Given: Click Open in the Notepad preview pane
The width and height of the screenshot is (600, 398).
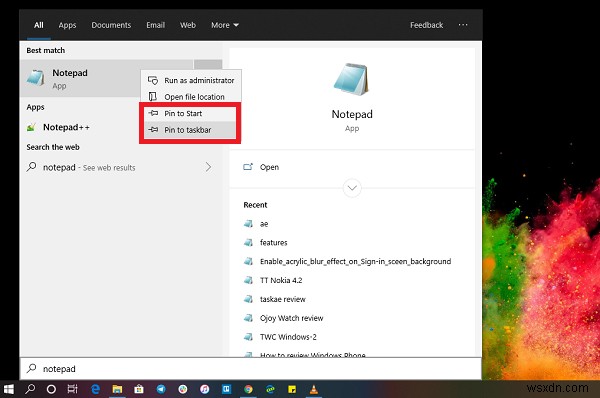Looking at the screenshot, I should [x=269, y=167].
